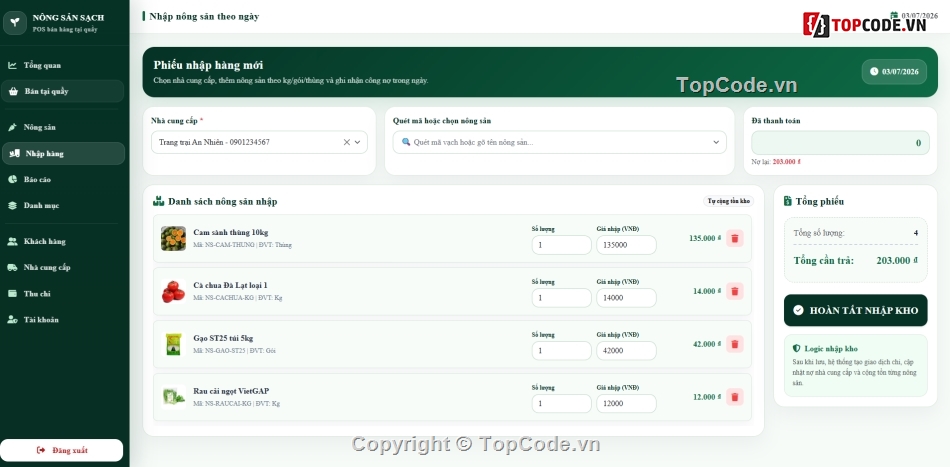
Task: Click the Bán tại quầy basket icon
Action: point(13,91)
